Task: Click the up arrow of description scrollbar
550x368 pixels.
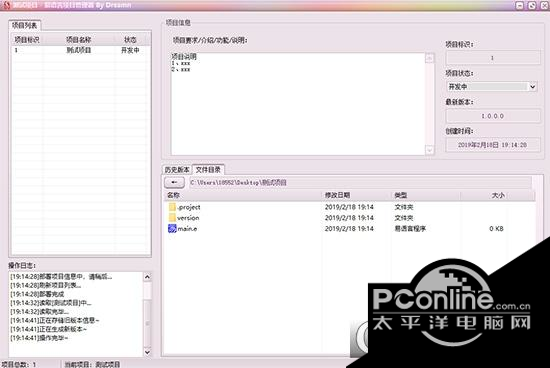Action: (430, 58)
